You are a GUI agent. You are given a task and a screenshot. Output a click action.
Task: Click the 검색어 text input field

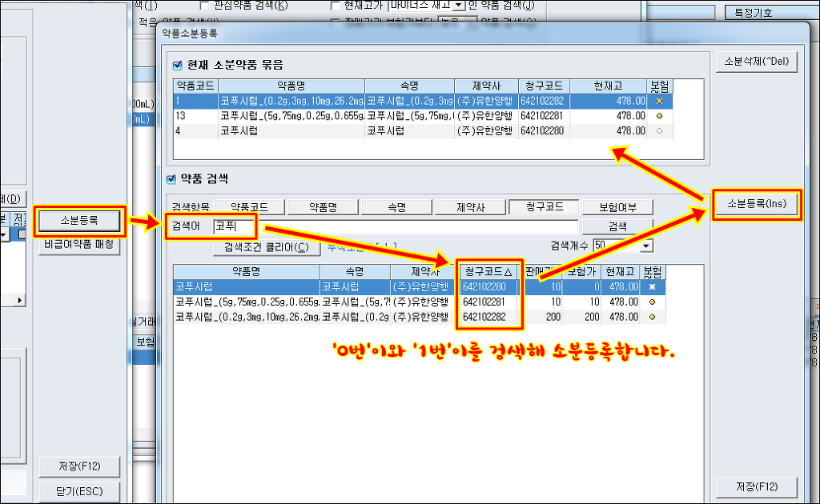point(392,226)
